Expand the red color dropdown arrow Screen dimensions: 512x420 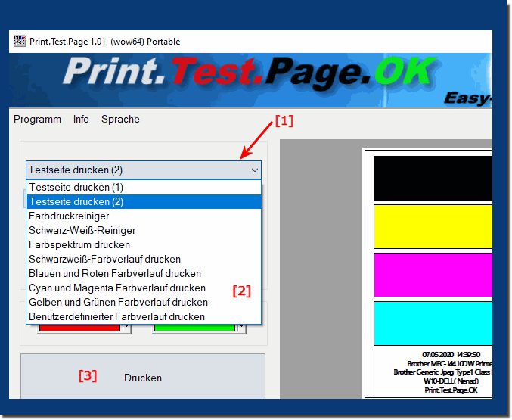tap(127, 328)
